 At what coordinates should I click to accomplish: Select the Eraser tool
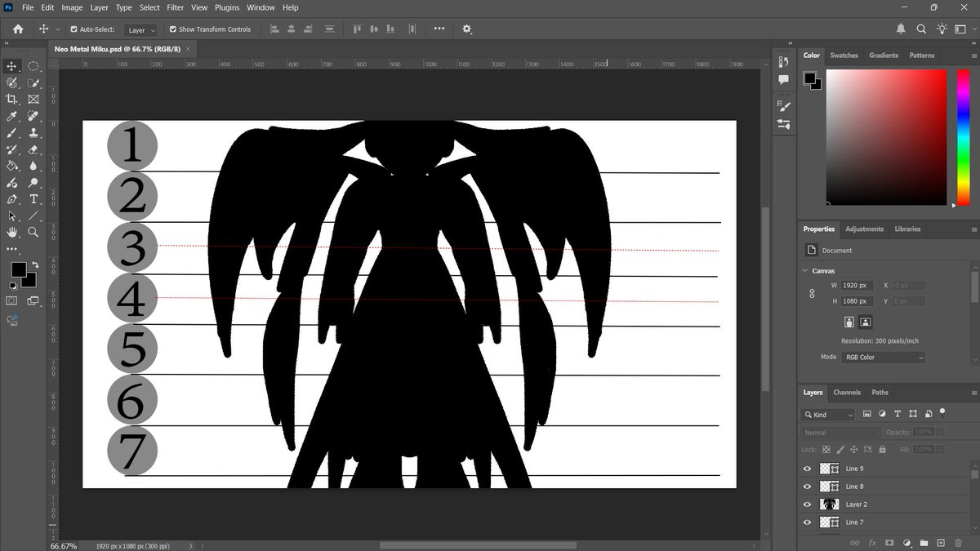point(33,149)
